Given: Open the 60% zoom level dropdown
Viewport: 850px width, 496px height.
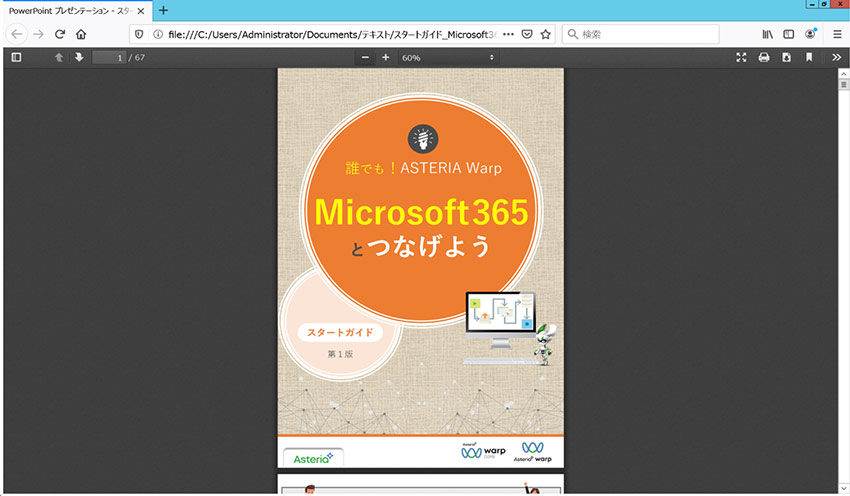Looking at the screenshot, I should tap(448, 57).
